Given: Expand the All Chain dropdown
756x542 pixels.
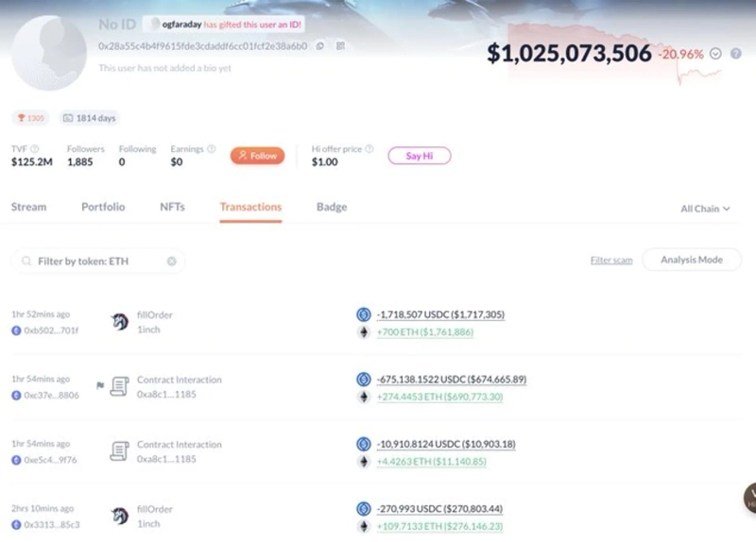Looking at the screenshot, I should [x=705, y=209].
